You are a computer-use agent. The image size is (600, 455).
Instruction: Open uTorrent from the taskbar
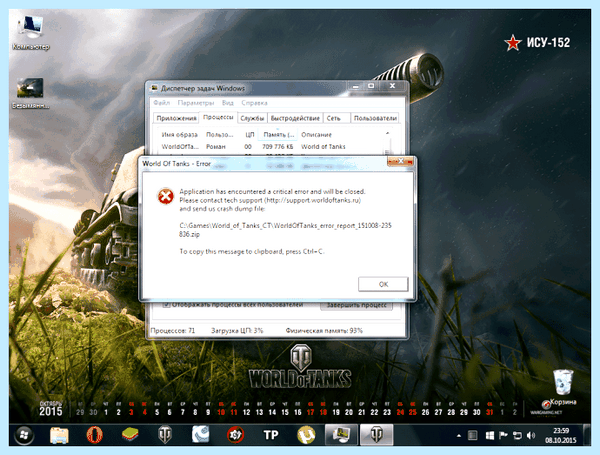[306, 435]
